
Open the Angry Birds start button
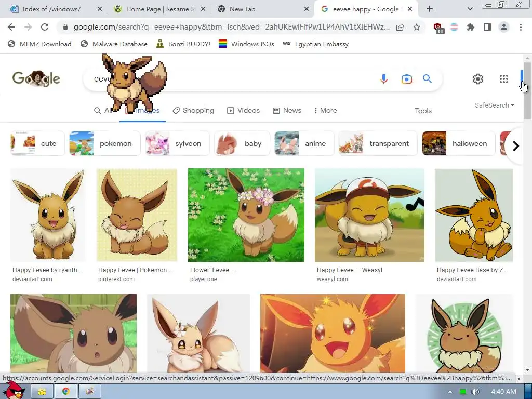[14, 391]
